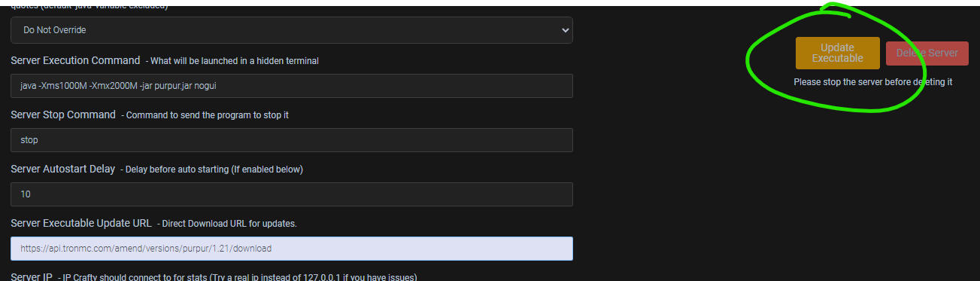Viewport: 980px width, 281px height.
Task: Click the "Server Stop Command" label
Action: click(x=63, y=115)
